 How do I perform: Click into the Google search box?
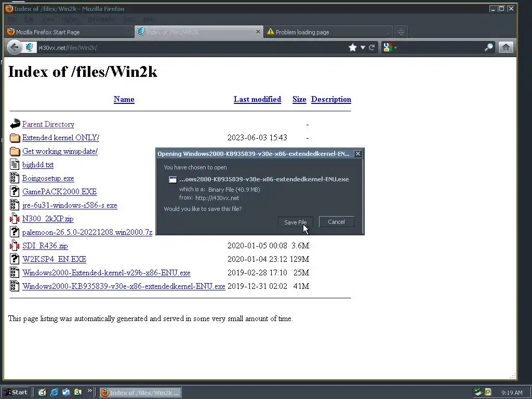pyautogui.click(x=441, y=47)
